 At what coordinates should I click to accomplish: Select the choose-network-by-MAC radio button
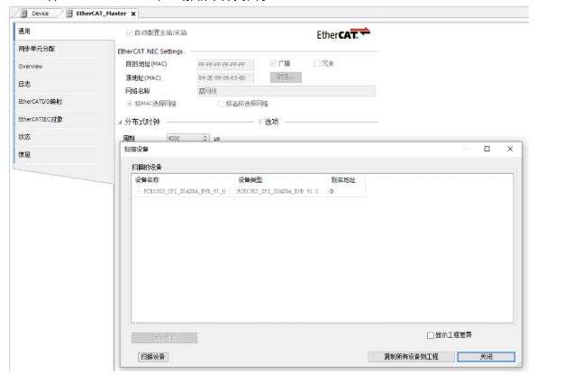coord(130,104)
